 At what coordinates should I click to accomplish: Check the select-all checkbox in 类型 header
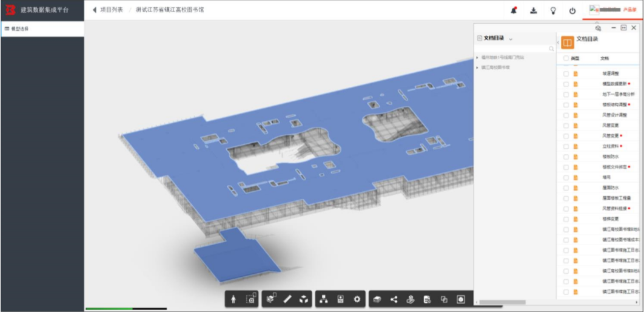click(566, 58)
